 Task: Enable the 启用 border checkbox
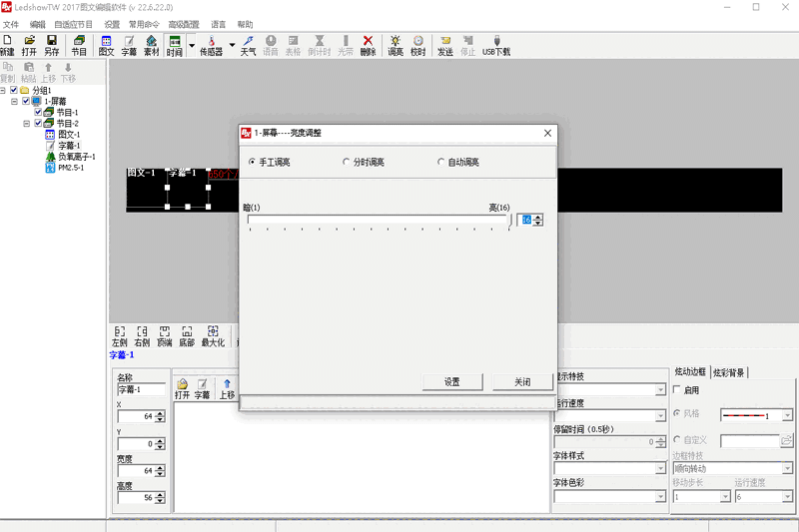[x=678, y=390]
